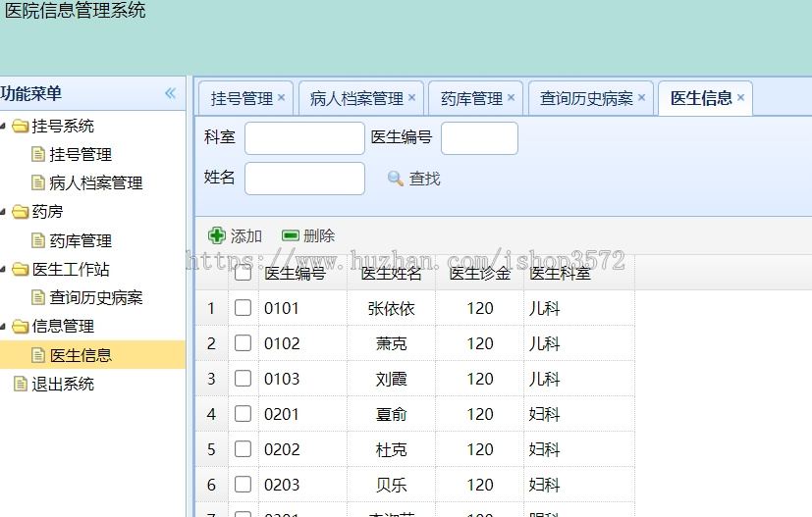Open 病人档案管理 from the sidebar tree
The height and width of the screenshot is (517, 812).
tap(96, 182)
